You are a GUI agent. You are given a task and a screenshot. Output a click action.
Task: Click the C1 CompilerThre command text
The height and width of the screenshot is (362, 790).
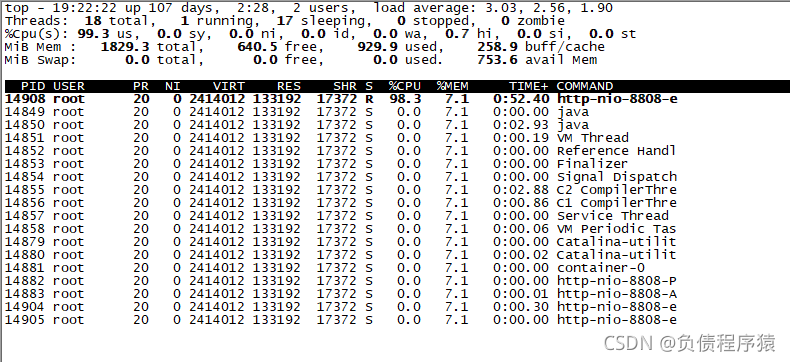click(x=617, y=203)
